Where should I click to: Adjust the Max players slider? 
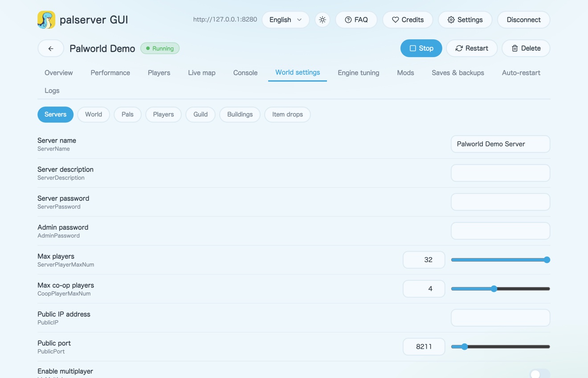(x=500, y=260)
